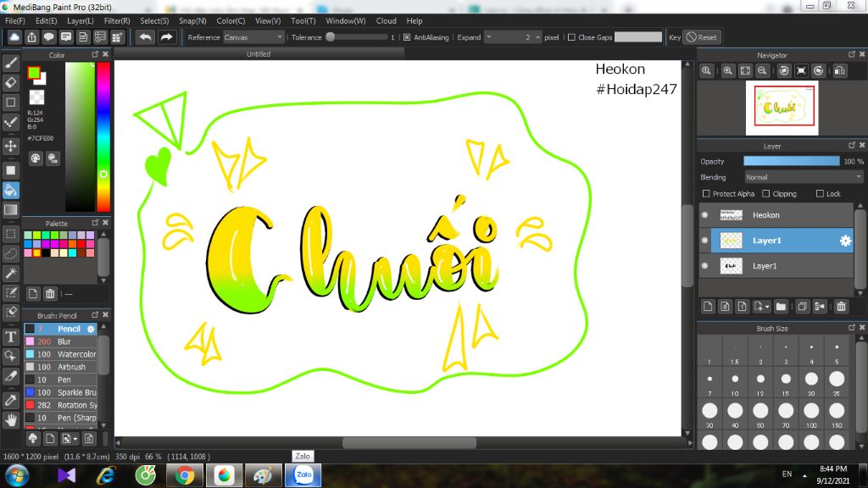Adjust the layer Opacity slider
868x488 pixels.
(791, 161)
